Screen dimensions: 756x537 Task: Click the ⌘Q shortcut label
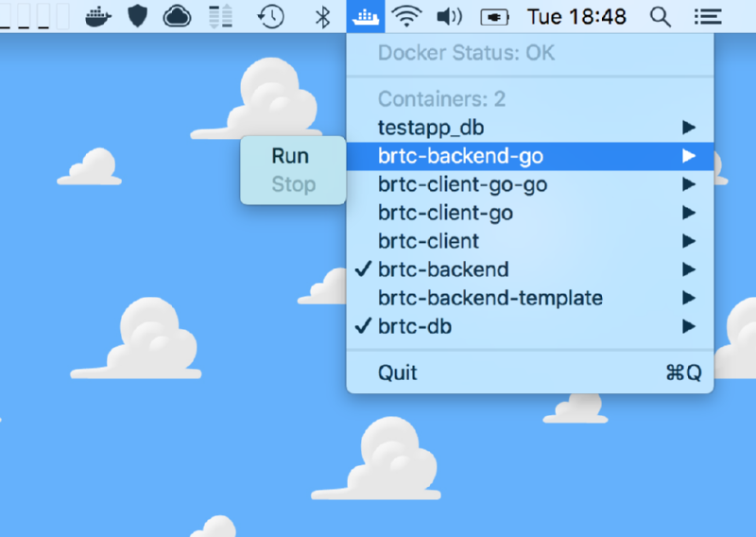(683, 372)
